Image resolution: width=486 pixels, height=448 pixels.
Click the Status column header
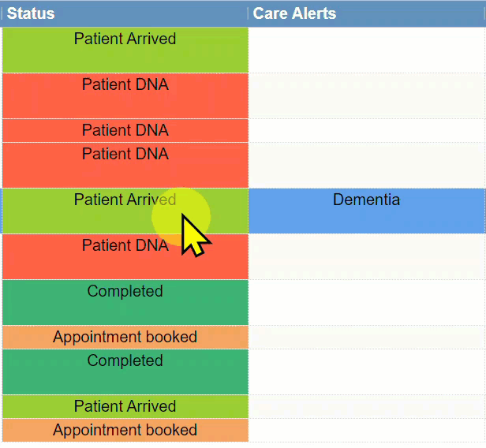[32, 13]
